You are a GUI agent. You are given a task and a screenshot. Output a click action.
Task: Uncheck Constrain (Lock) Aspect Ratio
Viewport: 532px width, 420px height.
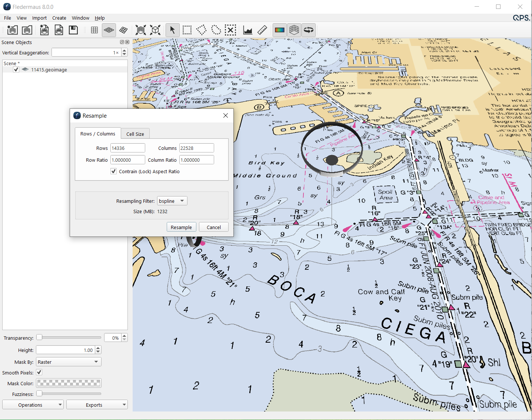(x=114, y=171)
